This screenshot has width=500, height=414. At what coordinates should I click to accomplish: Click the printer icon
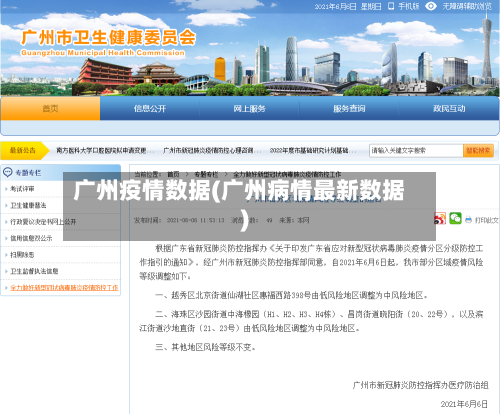468,220
